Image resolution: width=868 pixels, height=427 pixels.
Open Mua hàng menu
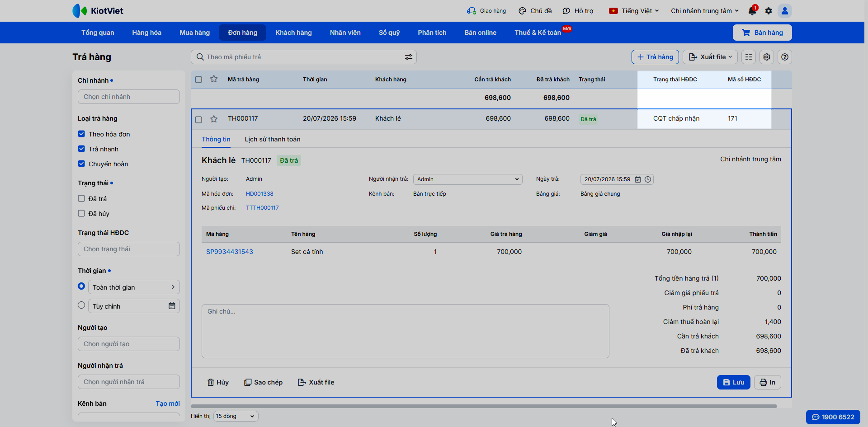pos(195,33)
